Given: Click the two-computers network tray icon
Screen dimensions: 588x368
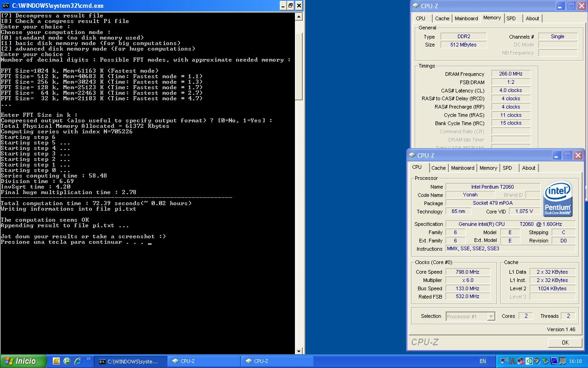Looking at the screenshot, I should [x=562, y=361].
